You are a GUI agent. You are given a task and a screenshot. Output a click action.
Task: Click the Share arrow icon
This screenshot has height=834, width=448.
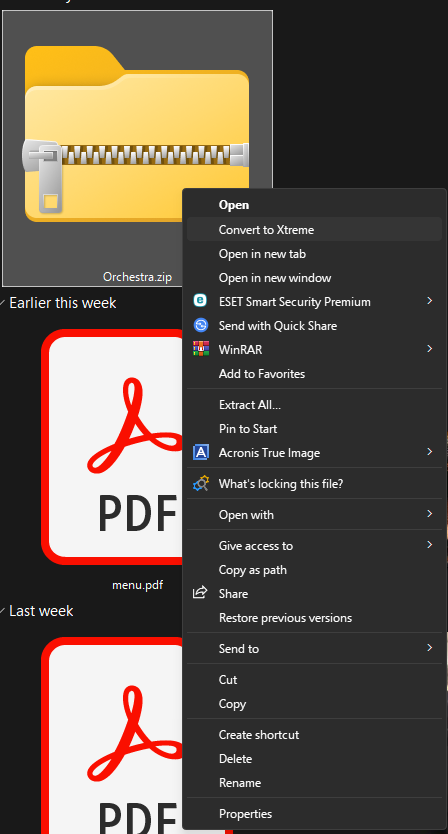pyautogui.click(x=200, y=593)
